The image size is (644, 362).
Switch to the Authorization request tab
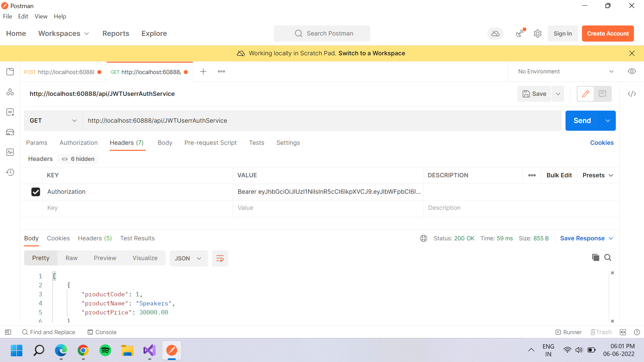tap(78, 143)
